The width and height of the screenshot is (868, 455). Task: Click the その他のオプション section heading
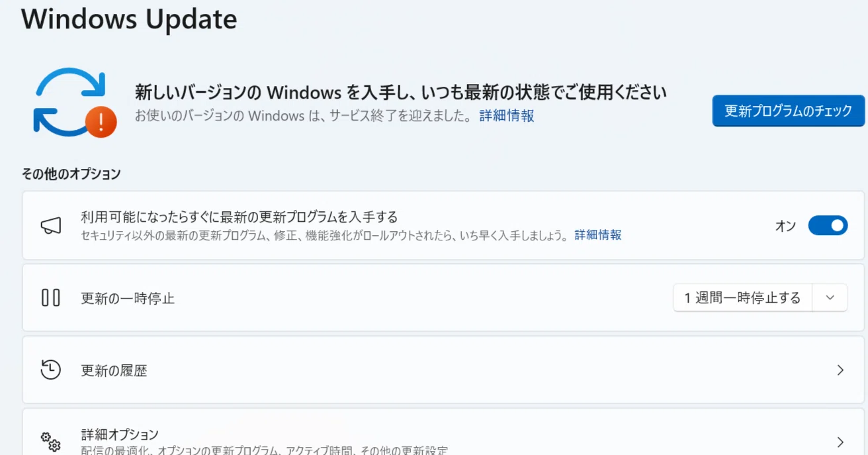pos(71,174)
